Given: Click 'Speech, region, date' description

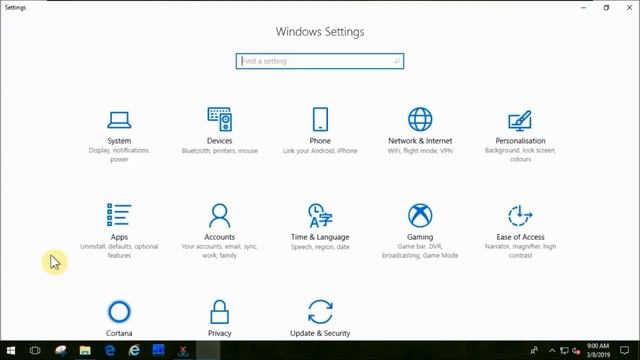Looking at the screenshot, I should [320, 247].
